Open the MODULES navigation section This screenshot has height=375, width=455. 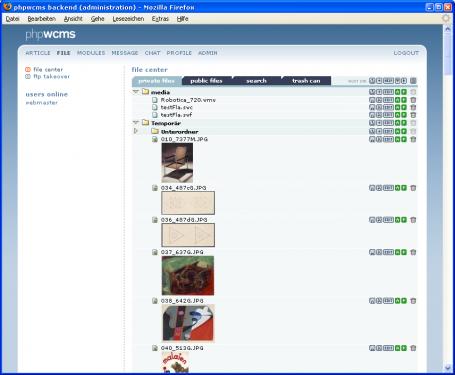pyautogui.click(x=91, y=53)
